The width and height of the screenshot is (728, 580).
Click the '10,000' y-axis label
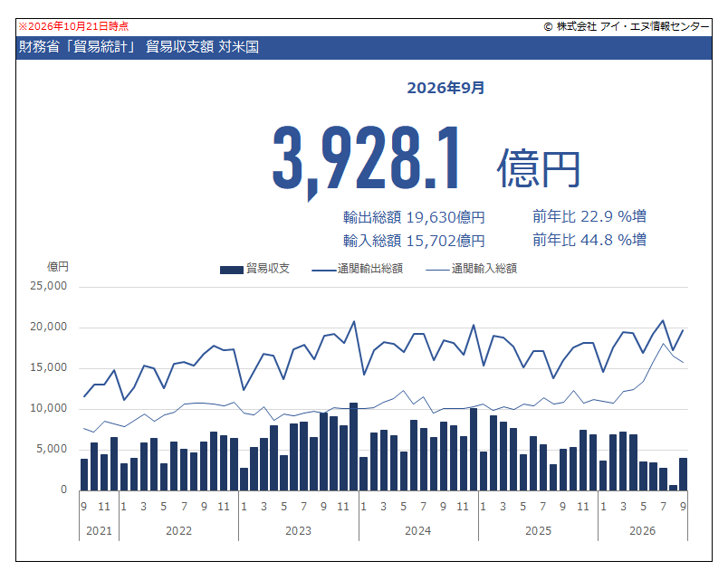coord(49,408)
